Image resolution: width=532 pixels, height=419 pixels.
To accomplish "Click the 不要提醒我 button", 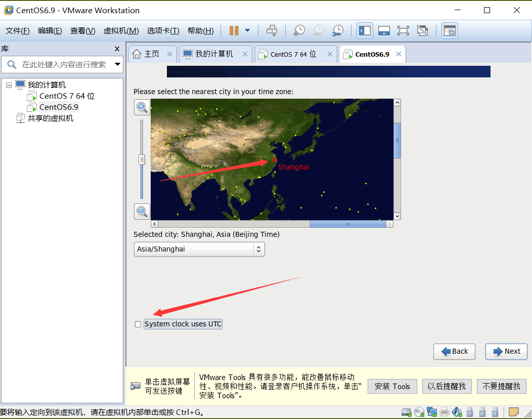I will click(x=502, y=387).
